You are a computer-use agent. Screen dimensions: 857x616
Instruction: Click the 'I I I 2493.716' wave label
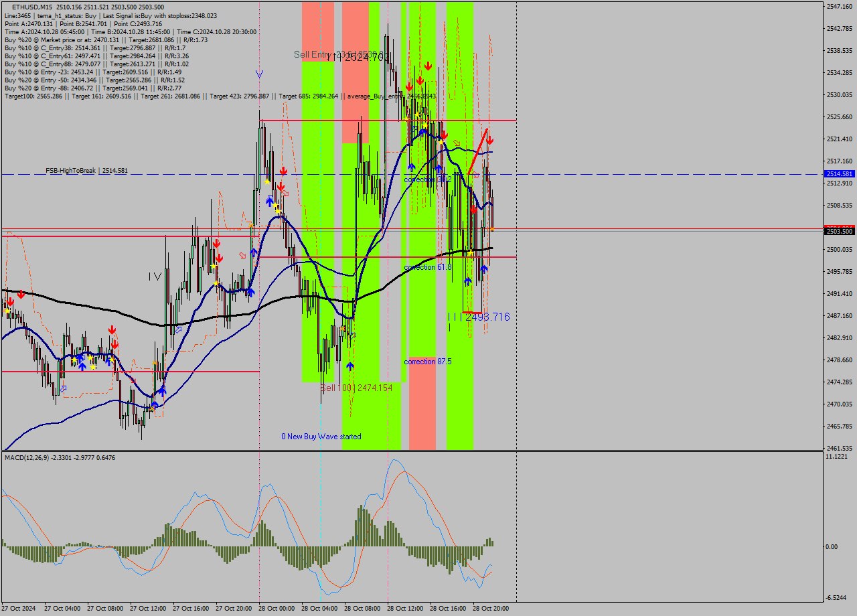(x=479, y=317)
